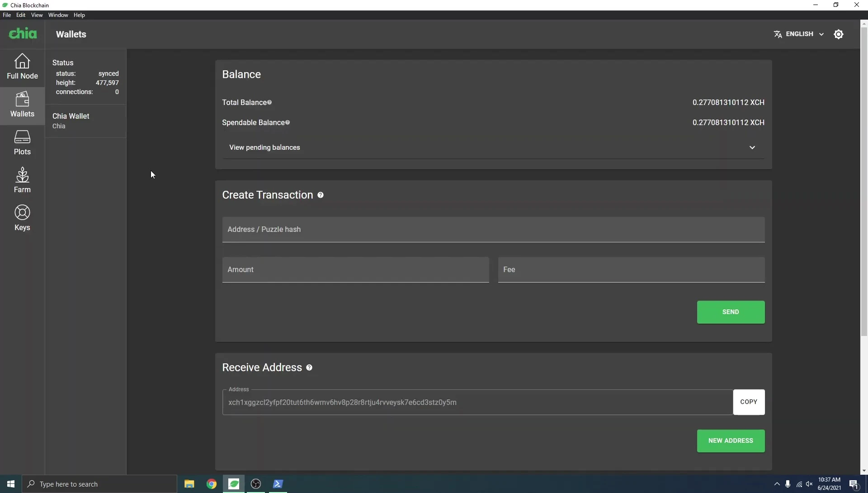The height and width of the screenshot is (493, 868).
Task: Click the height value 477,597
Action: pos(107,83)
